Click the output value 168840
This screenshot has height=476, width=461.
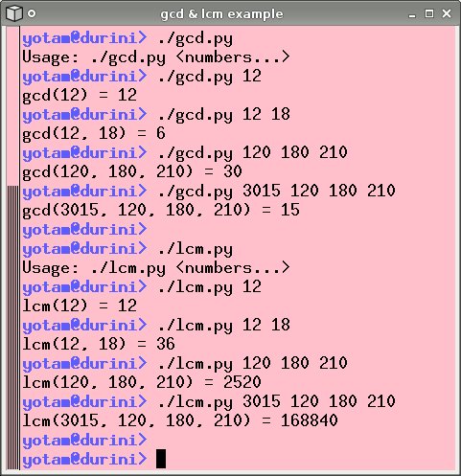pyautogui.click(x=310, y=420)
